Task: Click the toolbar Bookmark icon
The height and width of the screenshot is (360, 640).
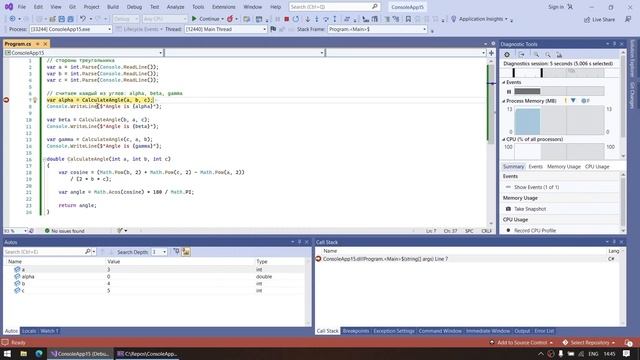Action: point(408,19)
